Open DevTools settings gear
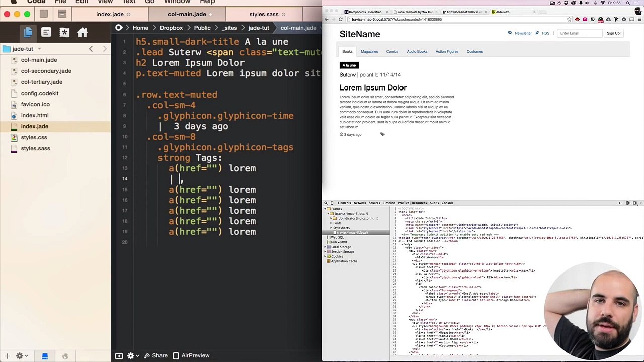 [x=627, y=203]
